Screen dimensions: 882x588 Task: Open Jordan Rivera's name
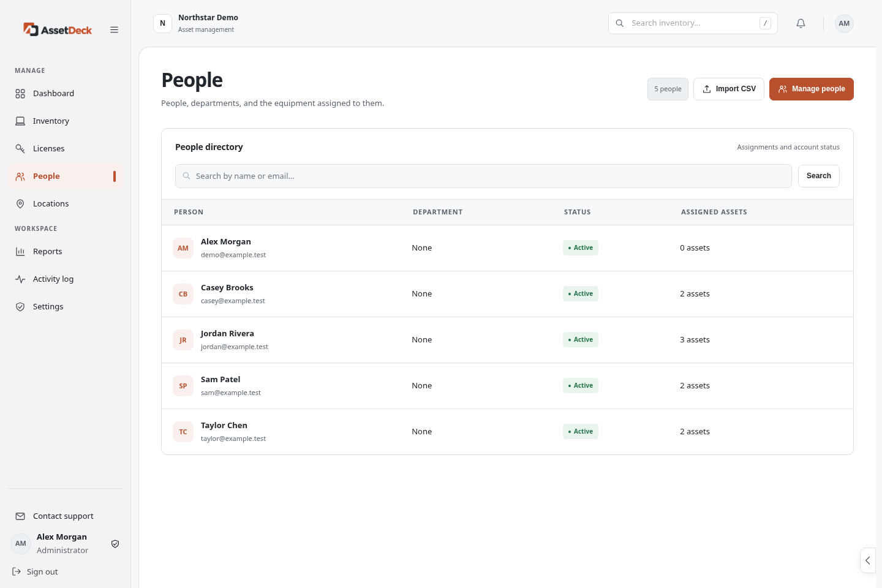[x=227, y=333]
